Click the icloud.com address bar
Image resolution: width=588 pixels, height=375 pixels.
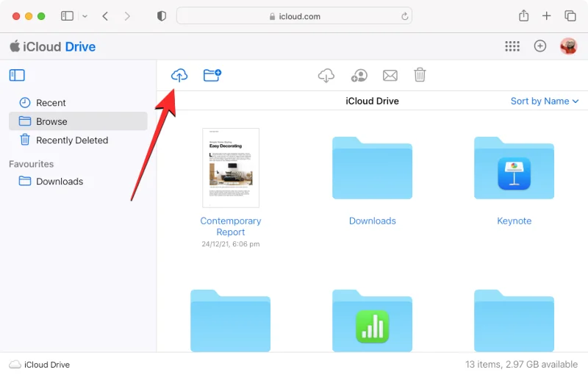coord(294,16)
